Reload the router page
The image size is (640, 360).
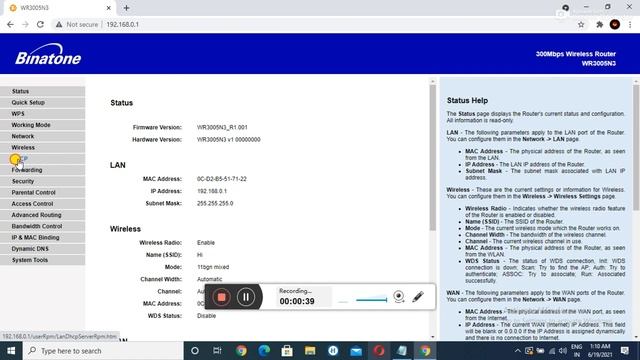(x=40, y=24)
